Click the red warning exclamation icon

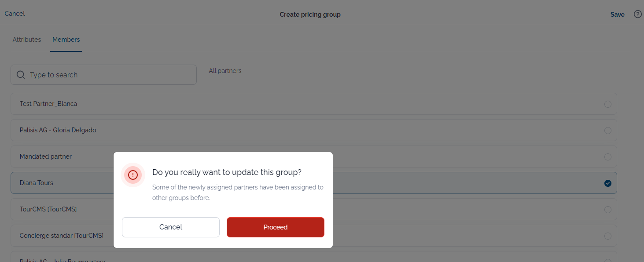click(x=133, y=175)
